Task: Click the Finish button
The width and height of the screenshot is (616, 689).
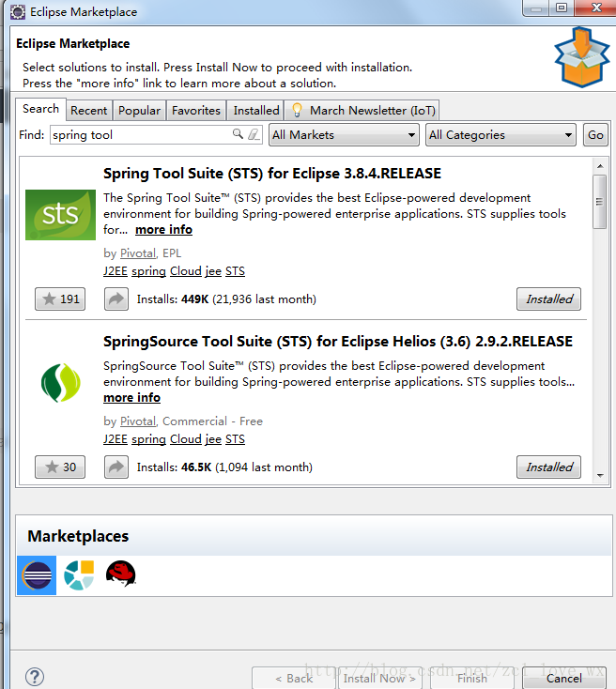Action: click(x=472, y=679)
